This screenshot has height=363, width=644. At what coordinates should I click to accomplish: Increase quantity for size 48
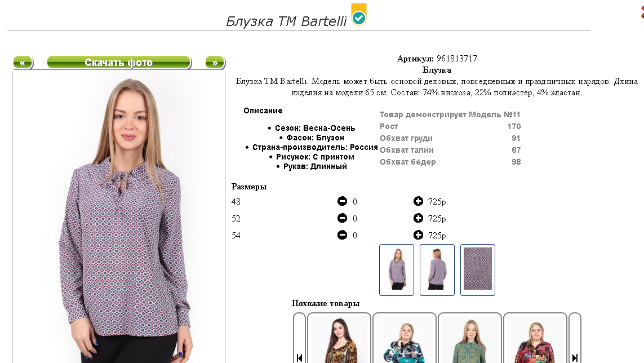(x=418, y=201)
